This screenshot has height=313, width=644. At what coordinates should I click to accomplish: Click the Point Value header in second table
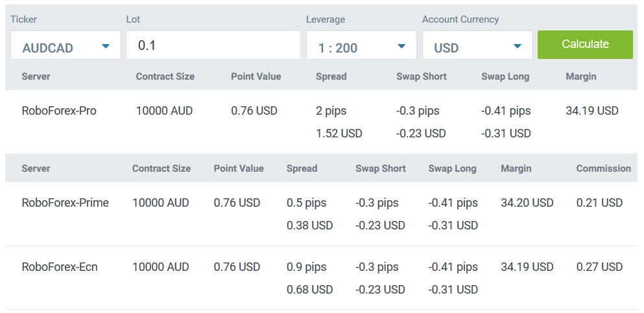239,168
